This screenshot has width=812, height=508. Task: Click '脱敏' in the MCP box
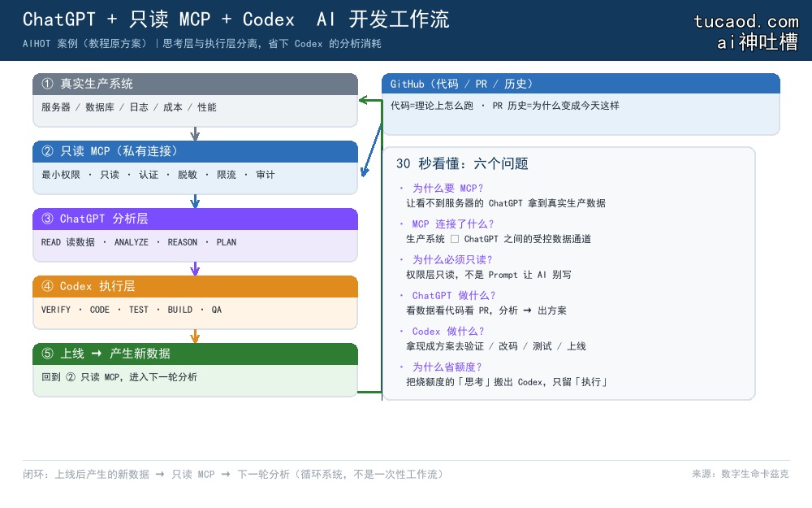(x=188, y=175)
